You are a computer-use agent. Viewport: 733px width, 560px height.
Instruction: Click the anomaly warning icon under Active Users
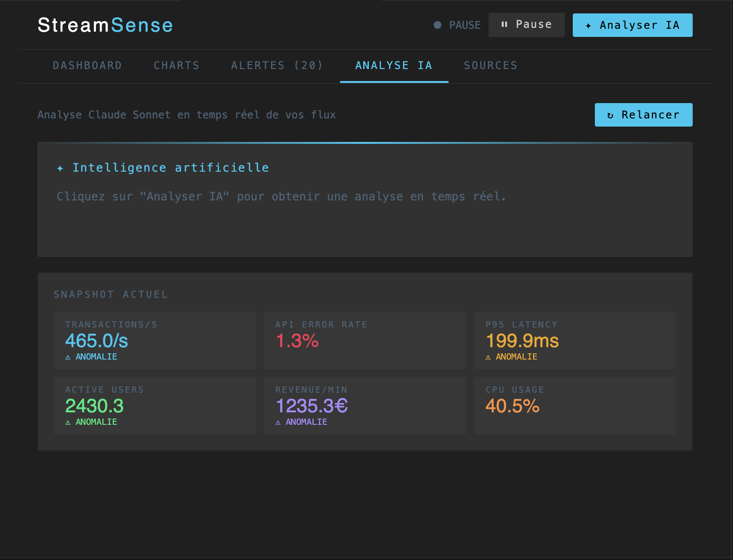tap(68, 421)
